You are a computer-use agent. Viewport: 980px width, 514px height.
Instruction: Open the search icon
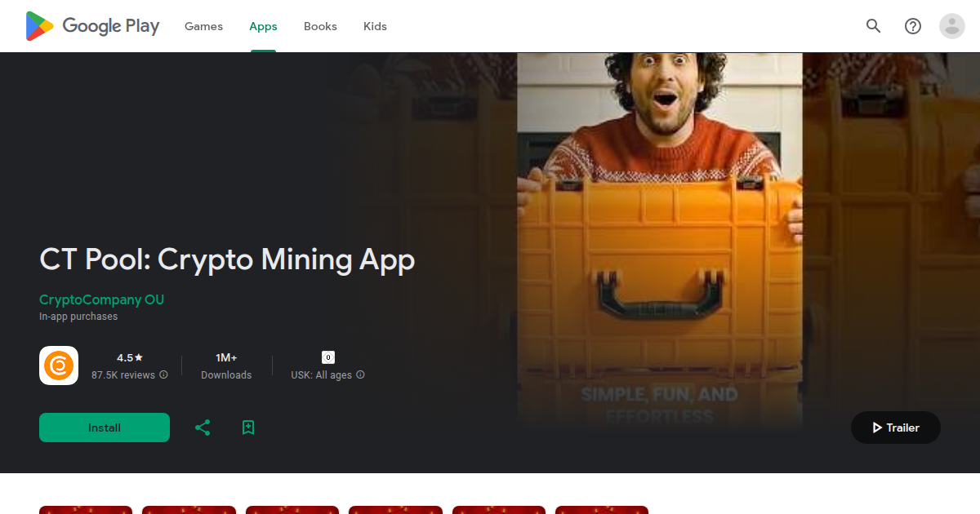coord(874,26)
